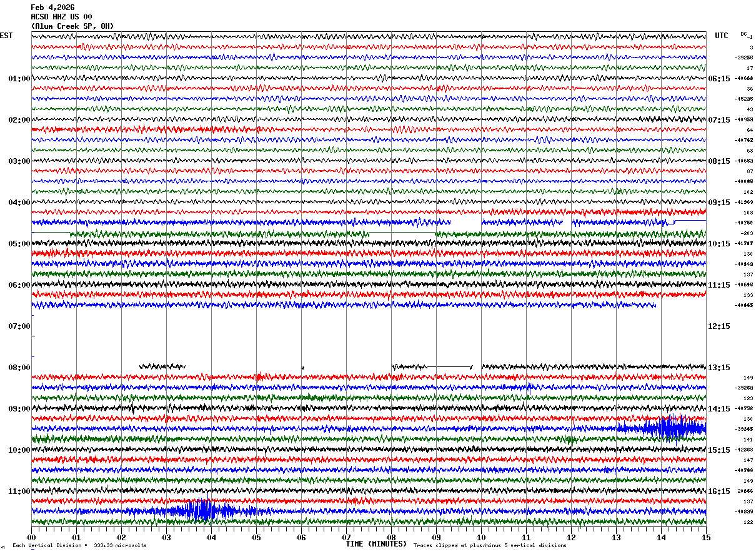Click minute tick label 04 on time axis
This screenshot has height=554, width=756.
(x=211, y=537)
